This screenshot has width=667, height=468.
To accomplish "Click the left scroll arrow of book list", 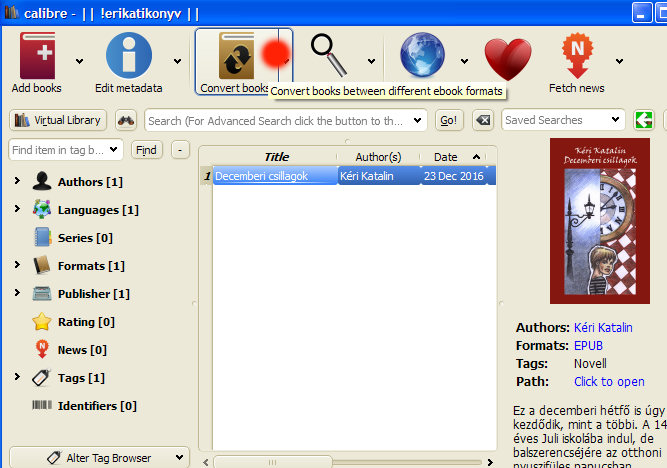I will coord(206,462).
